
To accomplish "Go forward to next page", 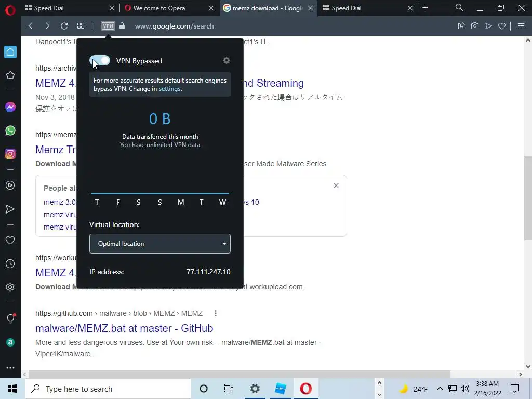I will point(47,26).
